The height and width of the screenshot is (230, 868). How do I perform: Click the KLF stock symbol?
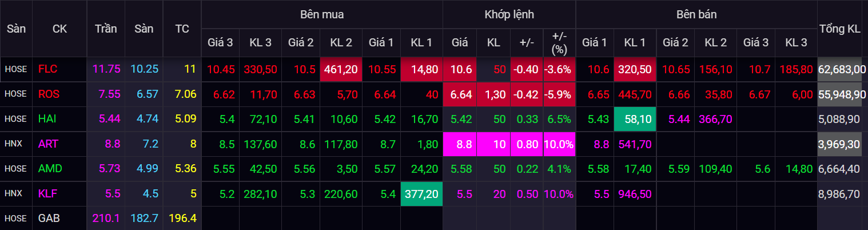(x=48, y=194)
